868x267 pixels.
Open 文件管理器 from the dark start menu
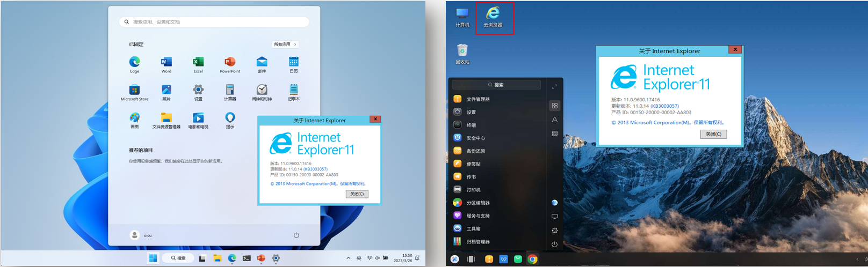478,99
